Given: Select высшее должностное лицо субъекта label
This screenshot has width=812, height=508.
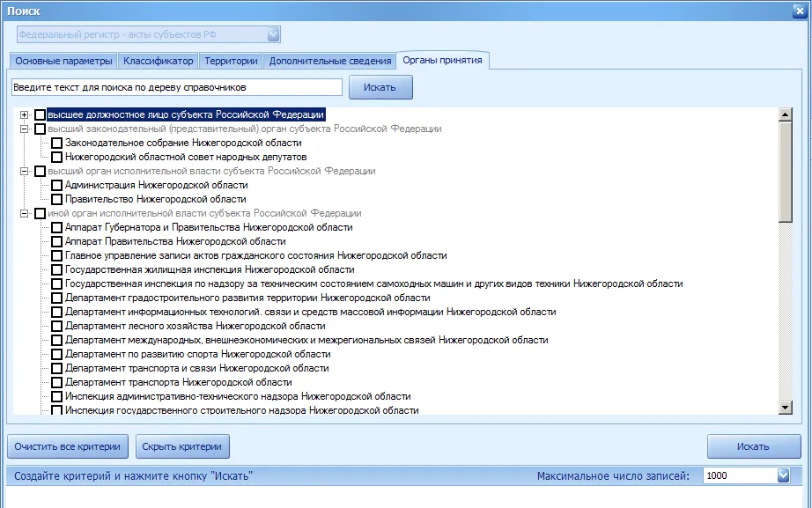Looking at the screenshot, I should pos(186,114).
